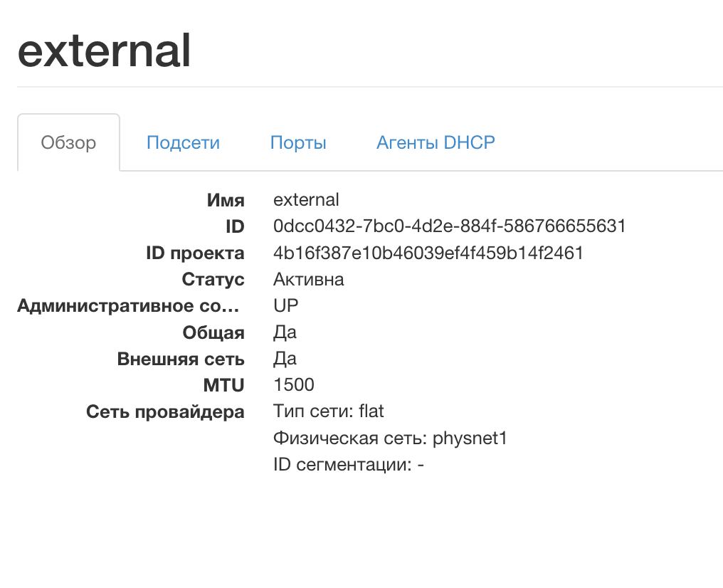Click the Сеть провайдера label

coord(165,412)
